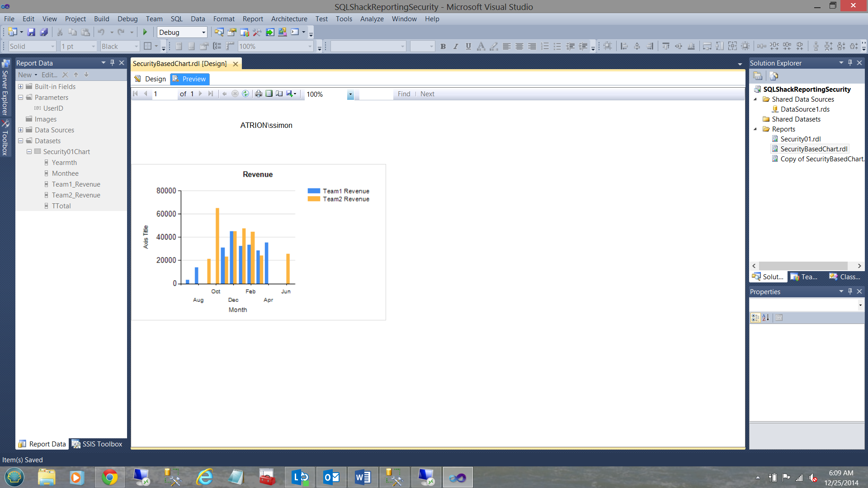Collapse the Datasets tree node
868x488 pixels.
pyautogui.click(x=20, y=141)
